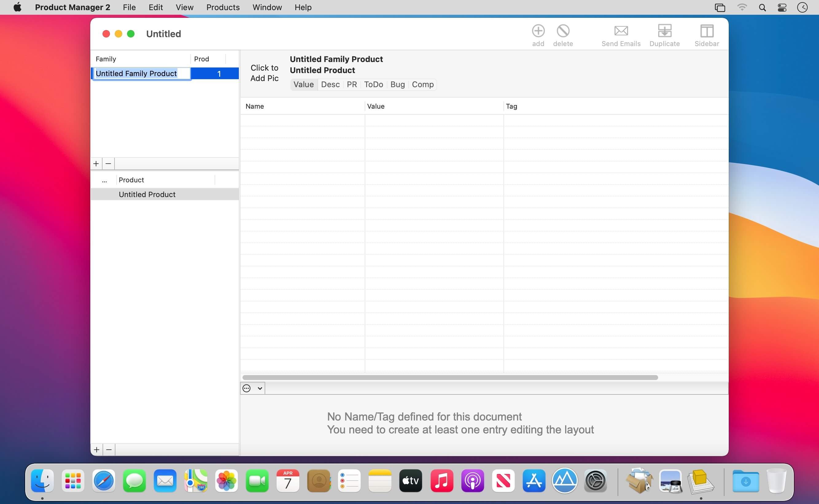Open the Comp tab
The image size is (819, 504).
422,85
